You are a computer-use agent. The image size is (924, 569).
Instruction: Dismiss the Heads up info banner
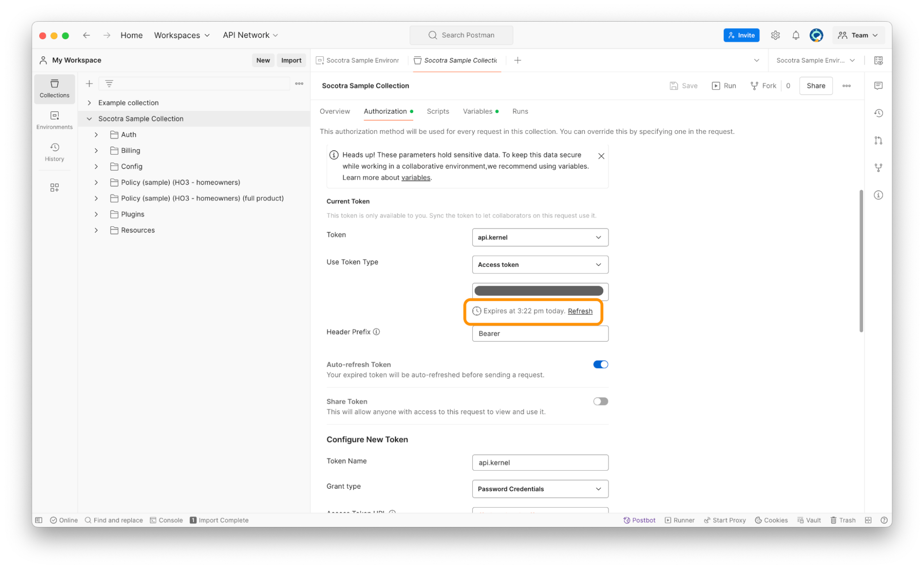601,156
